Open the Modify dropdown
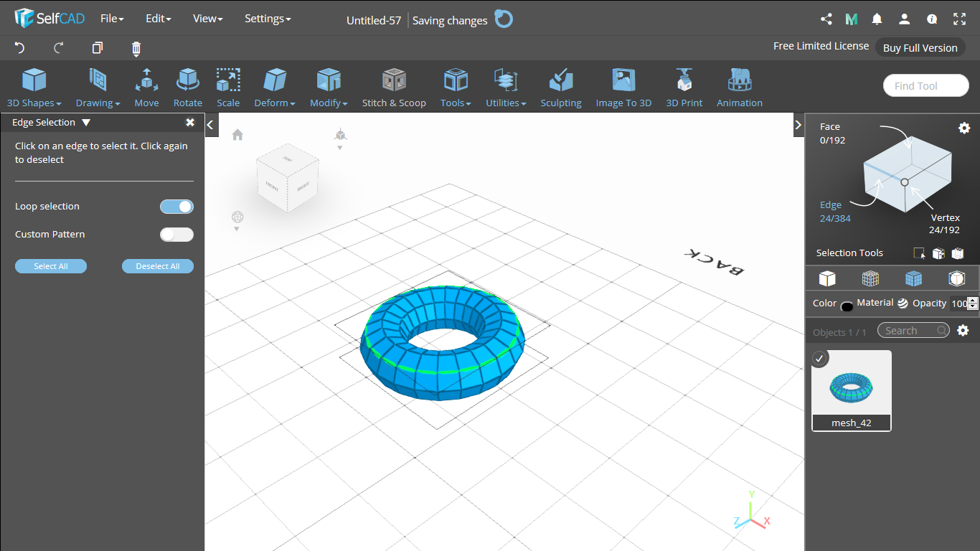This screenshot has height=551, width=980. click(329, 88)
